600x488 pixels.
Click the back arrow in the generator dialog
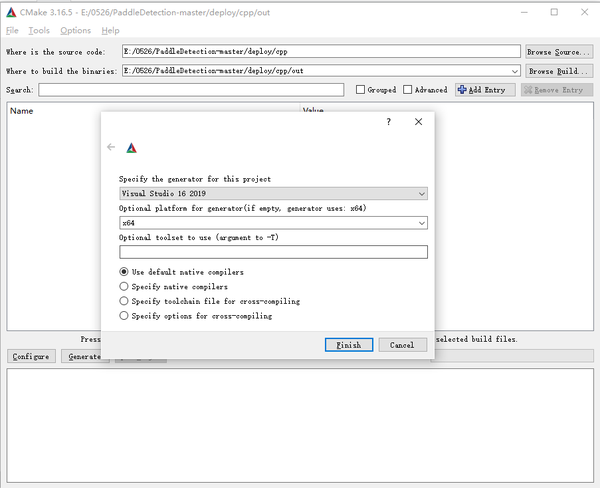111,147
